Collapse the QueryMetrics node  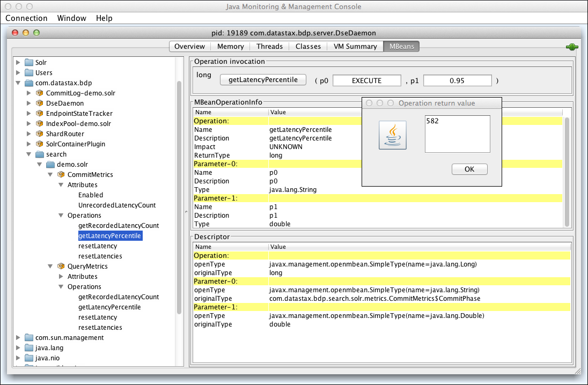coord(50,266)
